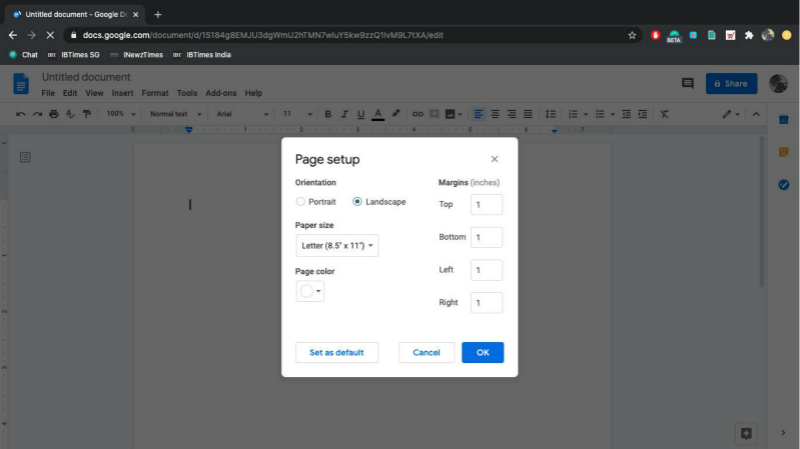Click the Set as default button

[x=337, y=352]
